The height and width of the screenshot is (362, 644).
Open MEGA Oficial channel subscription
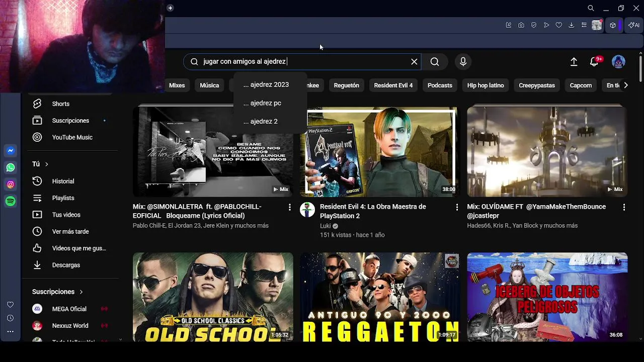point(70,309)
